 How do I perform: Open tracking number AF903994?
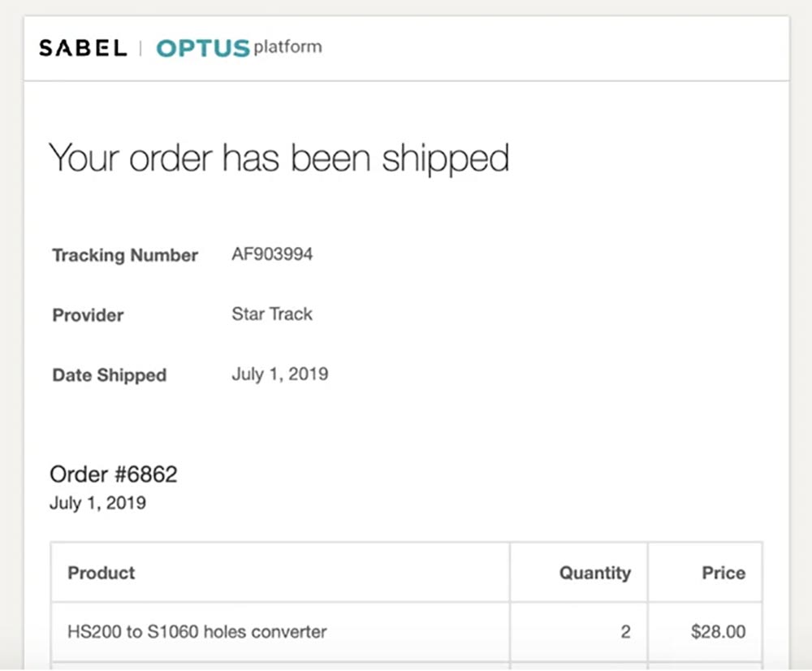[272, 254]
